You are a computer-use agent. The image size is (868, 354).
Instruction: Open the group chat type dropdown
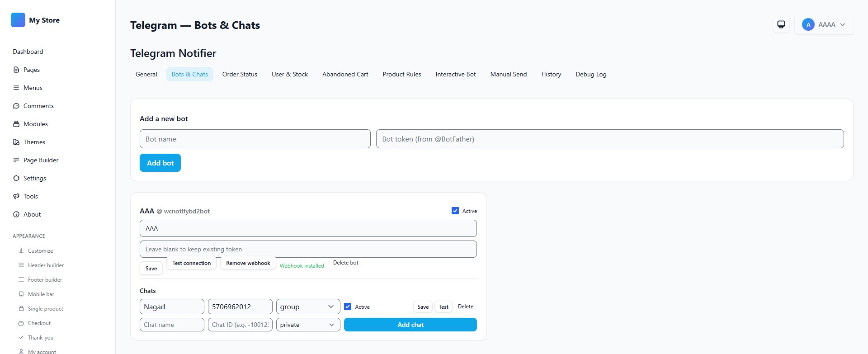point(308,307)
